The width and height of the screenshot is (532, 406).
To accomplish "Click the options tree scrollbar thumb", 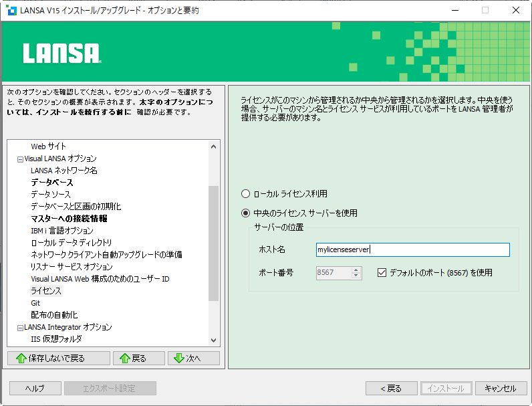I will coord(213,243).
